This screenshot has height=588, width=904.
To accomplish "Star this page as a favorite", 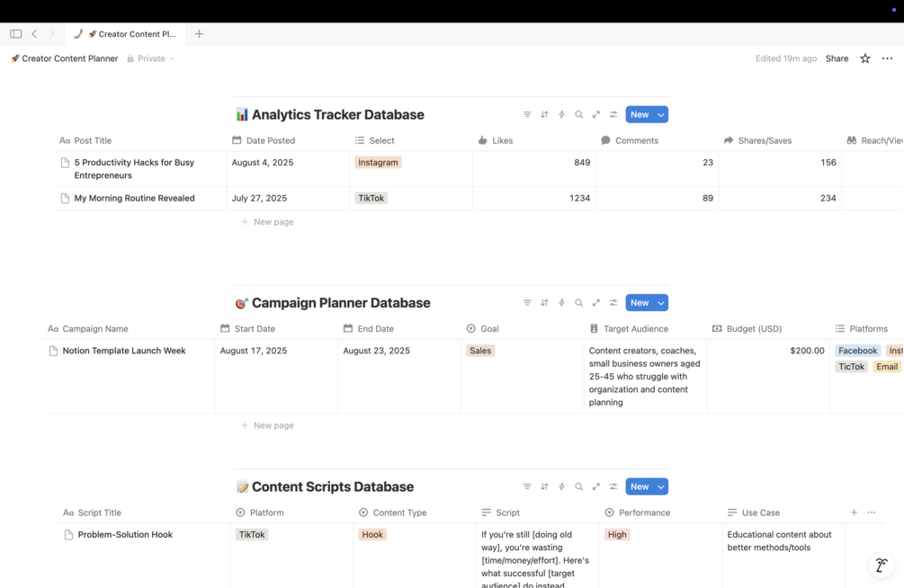I will pyautogui.click(x=865, y=58).
